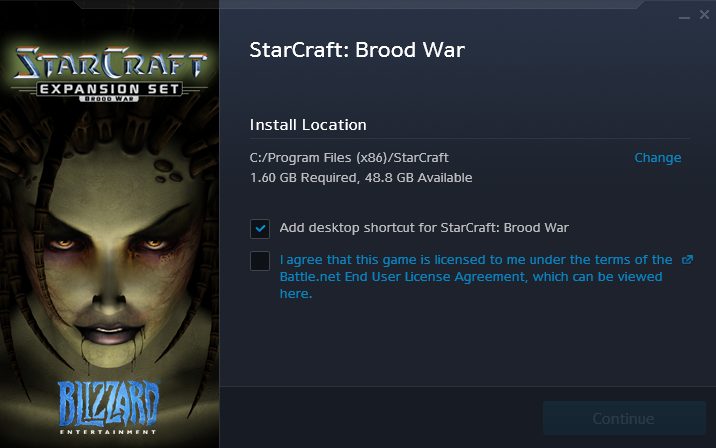
Task: Select the Expansion Set banner
Action: pyautogui.click(x=110, y=89)
